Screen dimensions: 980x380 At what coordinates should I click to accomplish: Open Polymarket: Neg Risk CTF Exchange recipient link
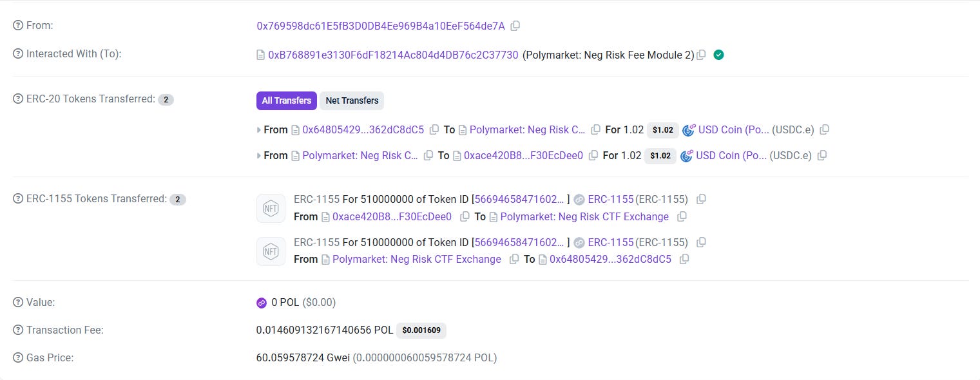coord(584,217)
